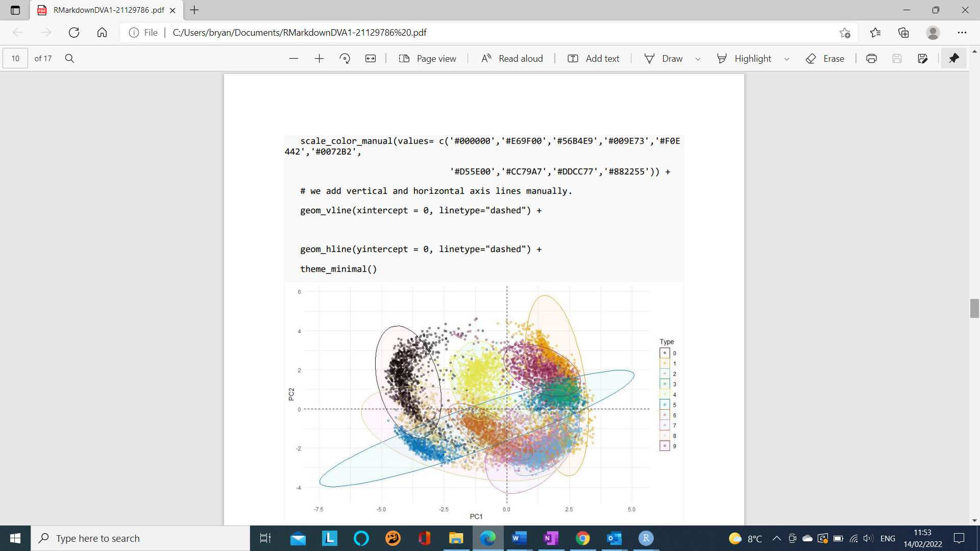Open the tab actions menu
This screenshot has height=551, width=980.
point(15,10)
